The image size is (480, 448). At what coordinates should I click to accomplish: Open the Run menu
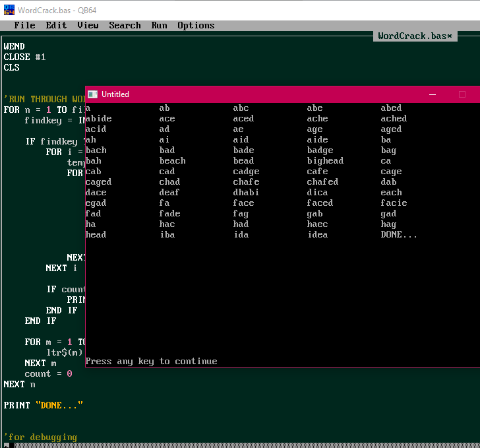pos(159,25)
